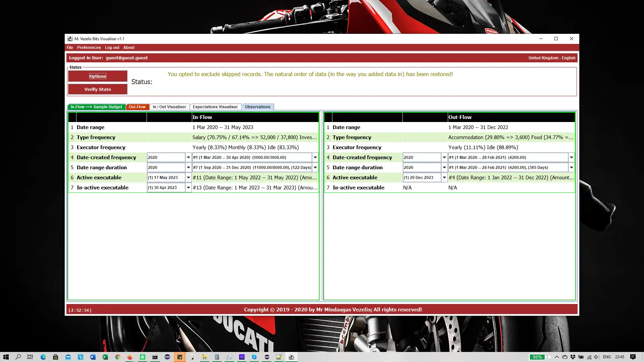Switch to the Expectations Visualiser tab
This screenshot has height=362, width=644.
point(215,107)
